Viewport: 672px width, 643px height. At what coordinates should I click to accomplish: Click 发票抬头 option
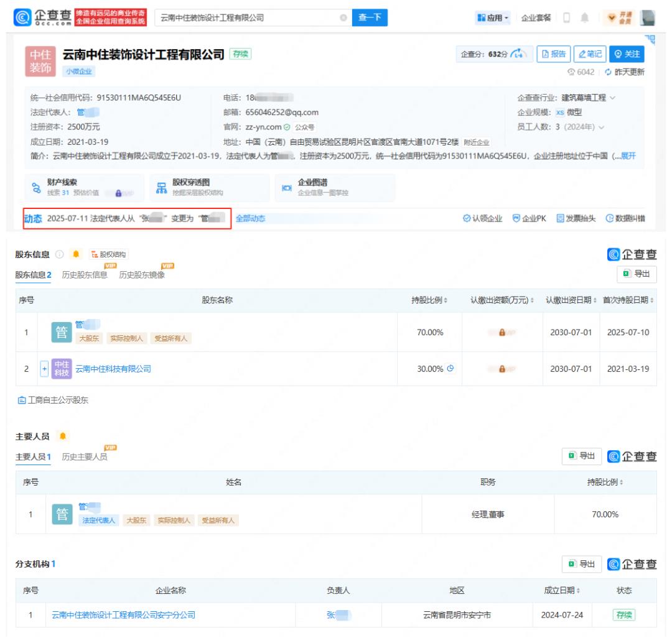[576, 218]
